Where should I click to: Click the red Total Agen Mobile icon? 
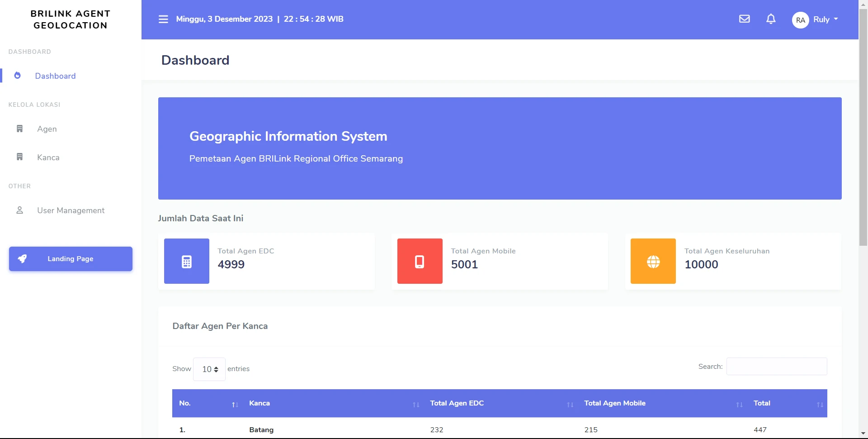(x=420, y=261)
